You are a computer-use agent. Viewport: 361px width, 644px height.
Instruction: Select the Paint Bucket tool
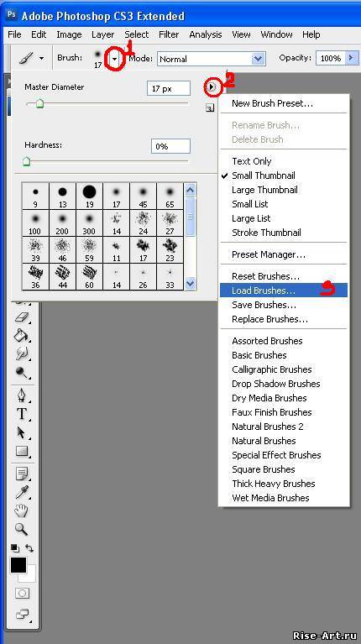click(x=21, y=336)
